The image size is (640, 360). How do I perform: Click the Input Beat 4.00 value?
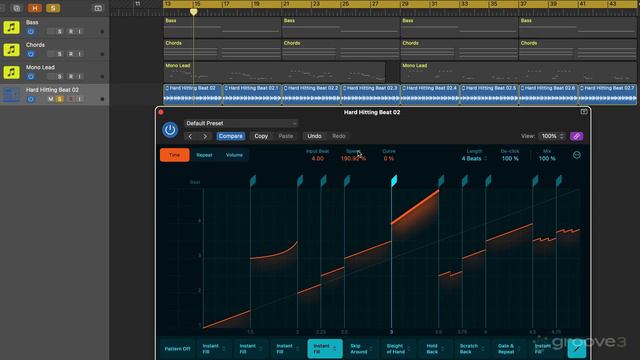tap(318, 158)
